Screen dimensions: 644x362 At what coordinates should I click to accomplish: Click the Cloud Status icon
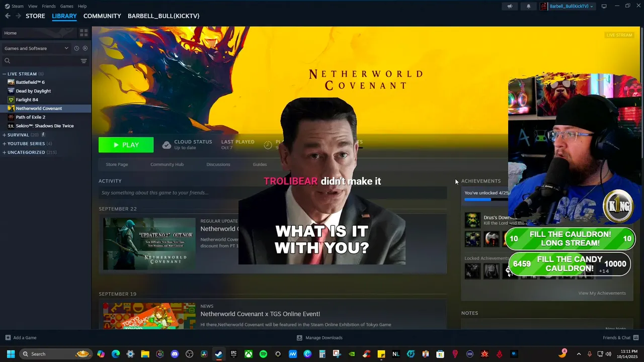pyautogui.click(x=167, y=145)
